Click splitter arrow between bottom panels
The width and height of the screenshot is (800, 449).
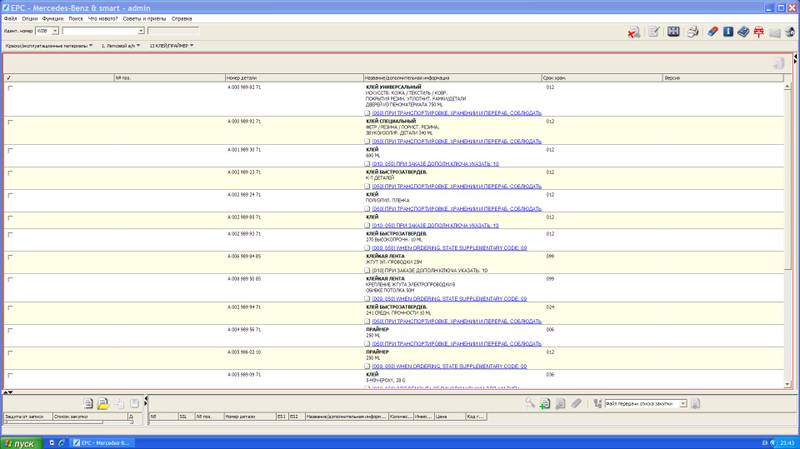pos(146,402)
